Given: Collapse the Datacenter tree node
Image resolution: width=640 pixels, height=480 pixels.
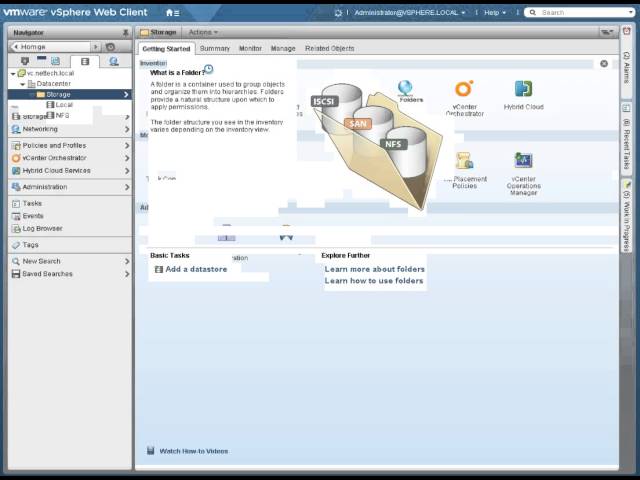Looking at the screenshot, I should point(23,84).
